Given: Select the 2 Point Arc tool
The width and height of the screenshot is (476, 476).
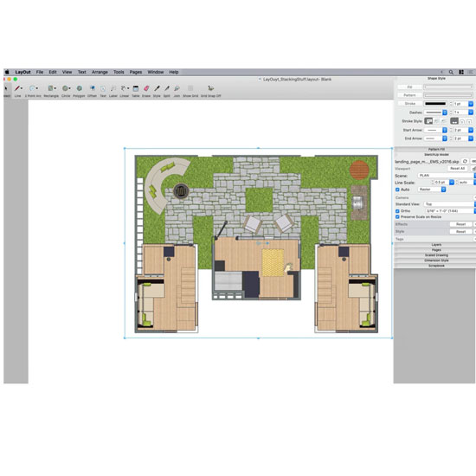Looking at the screenshot, I should click(x=32, y=88).
